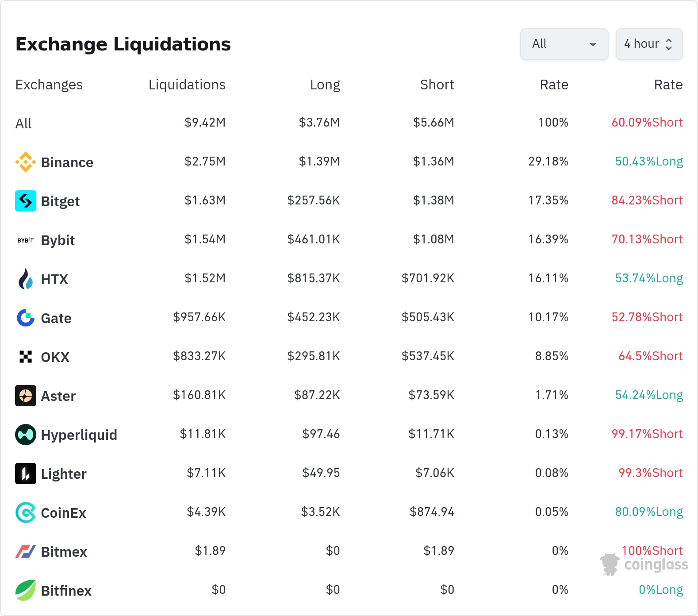Viewport: 698px width, 616px height.
Task: Open the All coins dropdown
Action: tap(564, 44)
